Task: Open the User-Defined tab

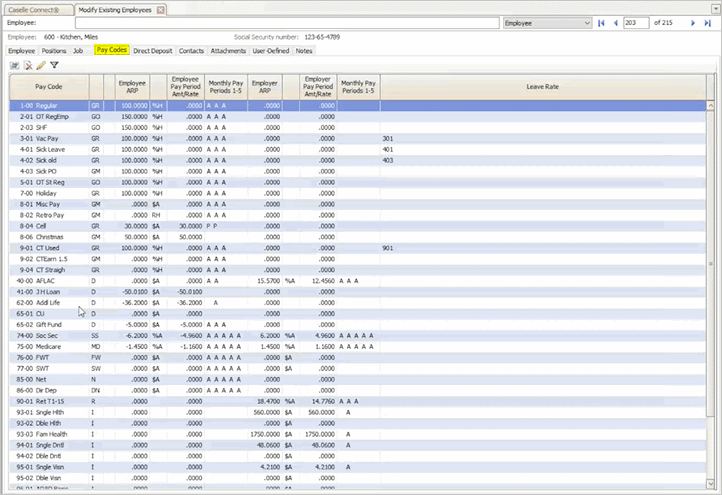Action: click(271, 49)
